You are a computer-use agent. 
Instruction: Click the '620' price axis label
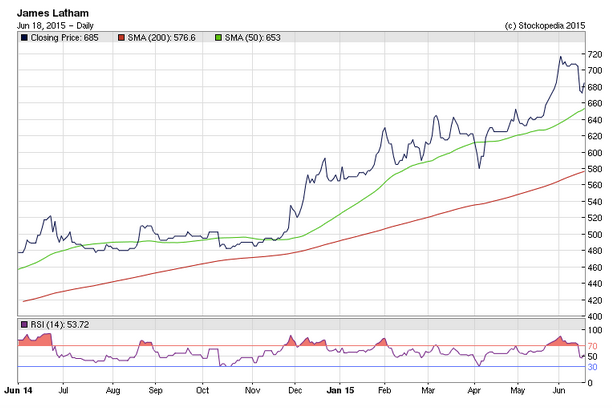pyautogui.click(x=595, y=136)
